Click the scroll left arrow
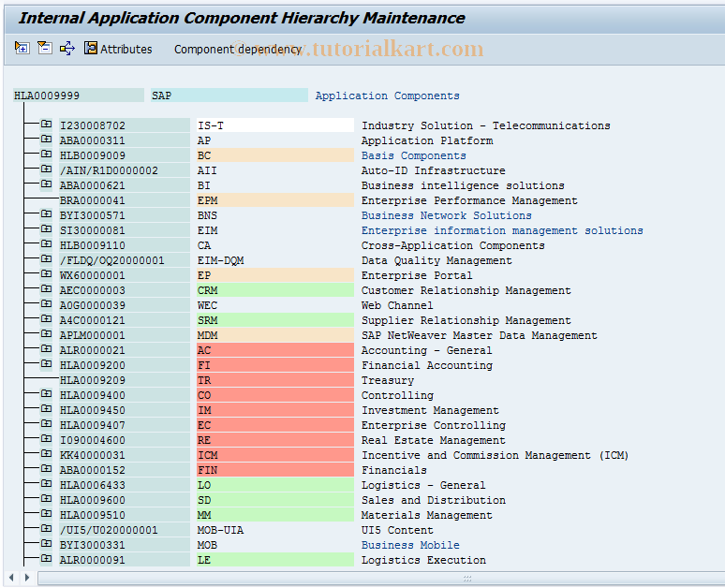Viewport: 725px width, 588px height. (11, 578)
